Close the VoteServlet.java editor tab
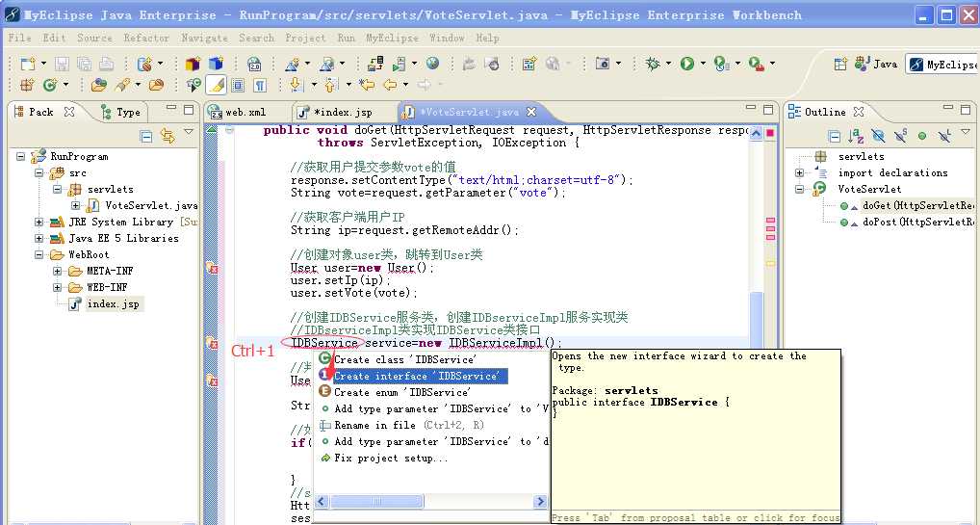980x525 pixels. (x=531, y=112)
